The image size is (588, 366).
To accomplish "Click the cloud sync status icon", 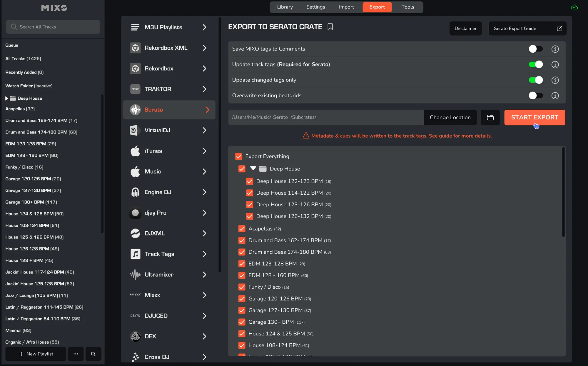I will pos(574,7).
